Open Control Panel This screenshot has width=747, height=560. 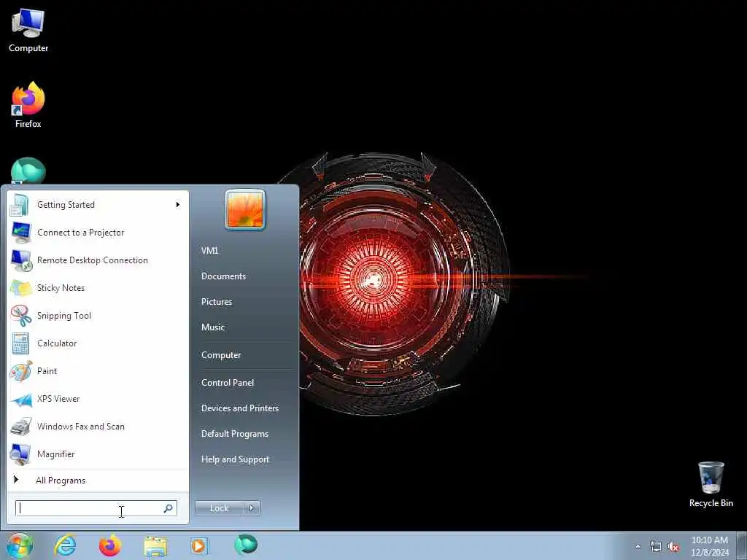coord(228,383)
